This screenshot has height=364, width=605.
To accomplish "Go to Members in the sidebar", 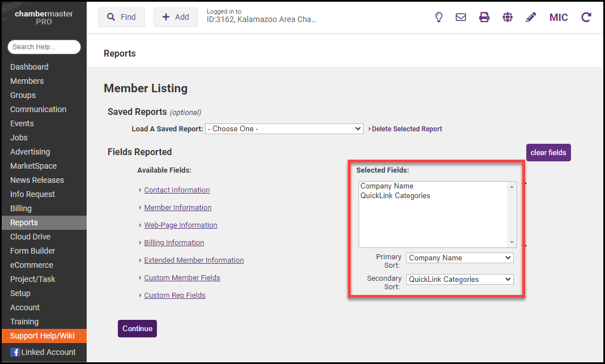I will (x=27, y=81).
